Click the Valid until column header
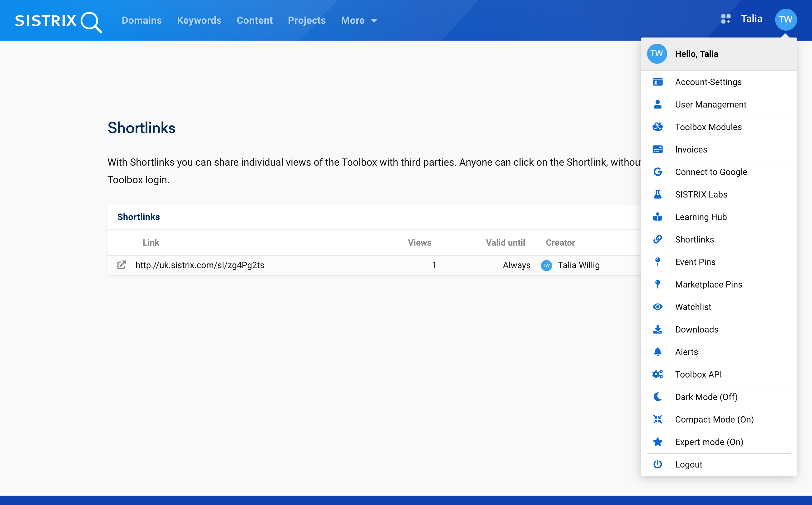This screenshot has height=505, width=812. tap(505, 242)
